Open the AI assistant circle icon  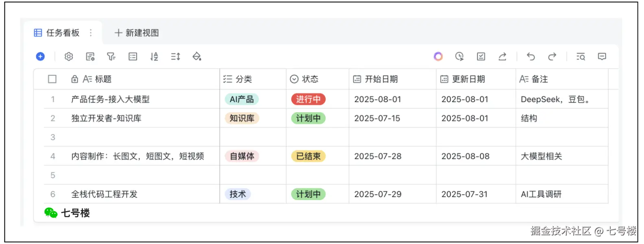[x=438, y=57]
